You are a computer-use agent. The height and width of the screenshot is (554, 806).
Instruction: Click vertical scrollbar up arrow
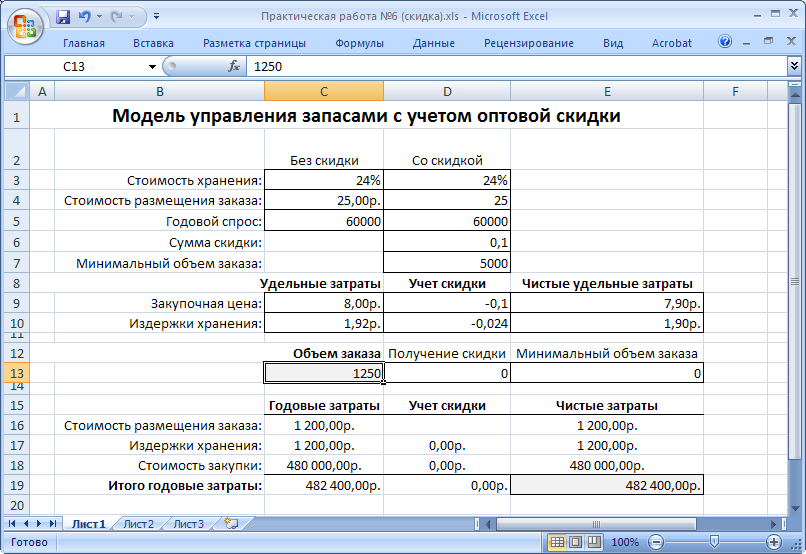(x=795, y=95)
